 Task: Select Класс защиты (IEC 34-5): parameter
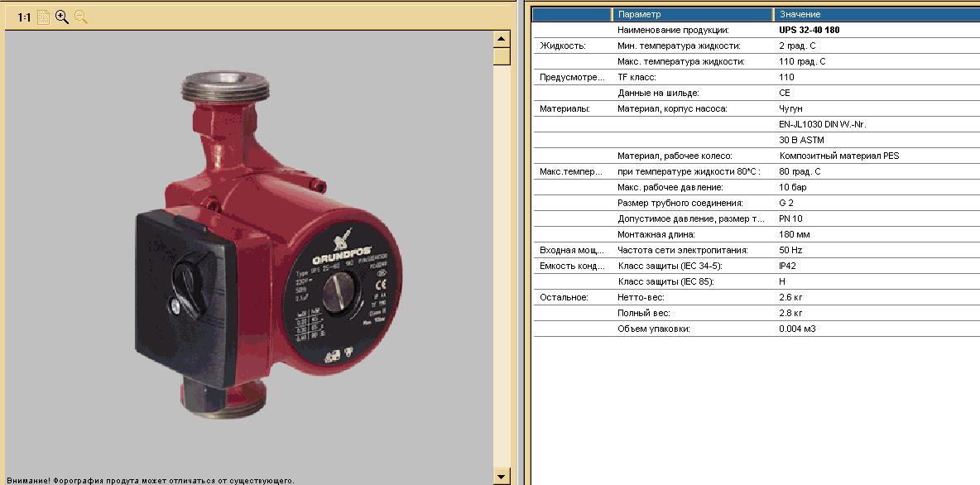point(670,266)
